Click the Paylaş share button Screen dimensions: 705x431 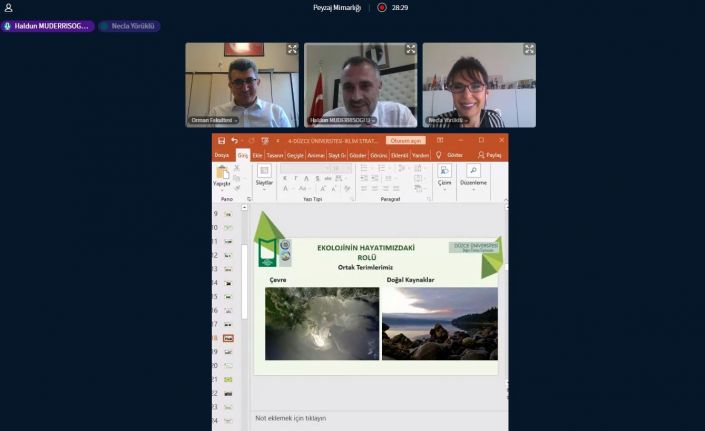[490, 155]
